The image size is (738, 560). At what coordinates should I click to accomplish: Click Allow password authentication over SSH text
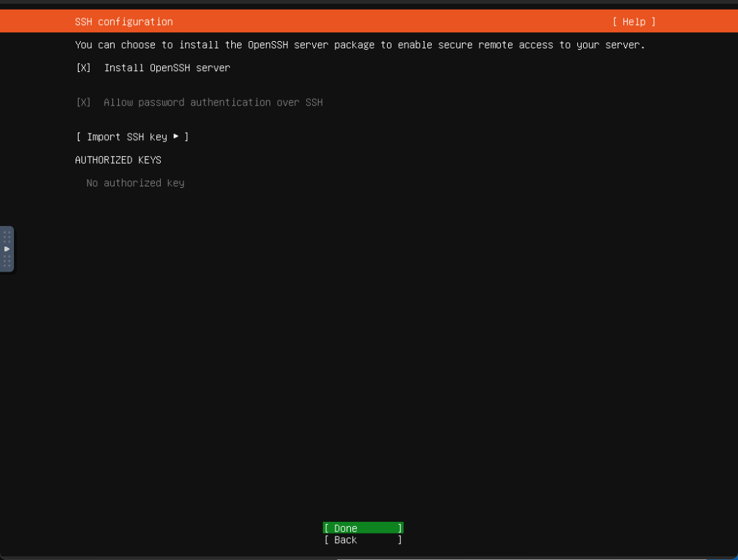213,103
